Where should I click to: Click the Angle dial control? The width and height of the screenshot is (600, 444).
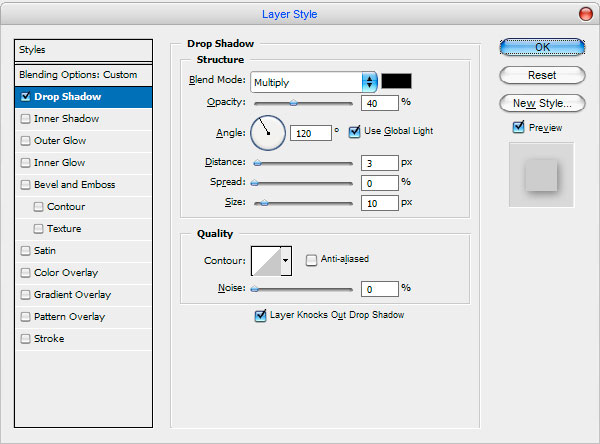point(268,133)
